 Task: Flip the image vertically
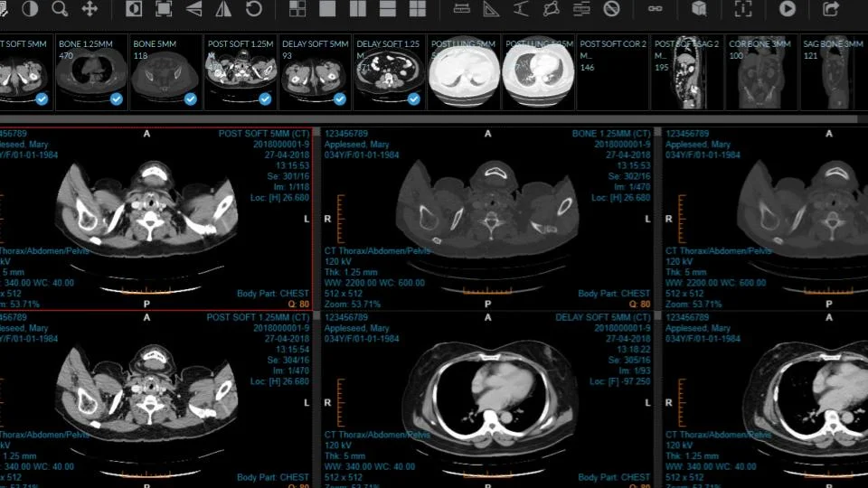tap(193, 8)
